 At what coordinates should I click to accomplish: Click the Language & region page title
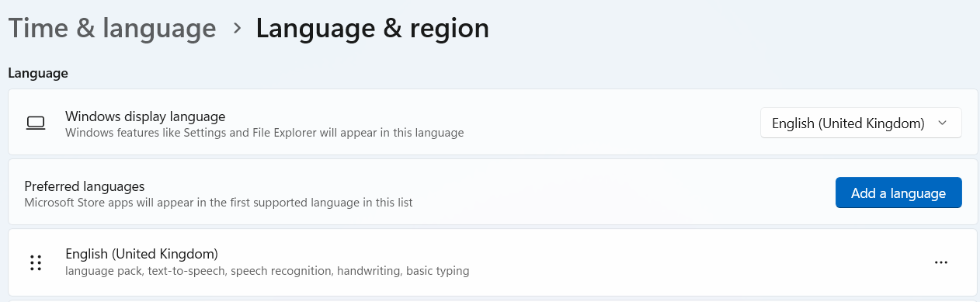pos(373,29)
